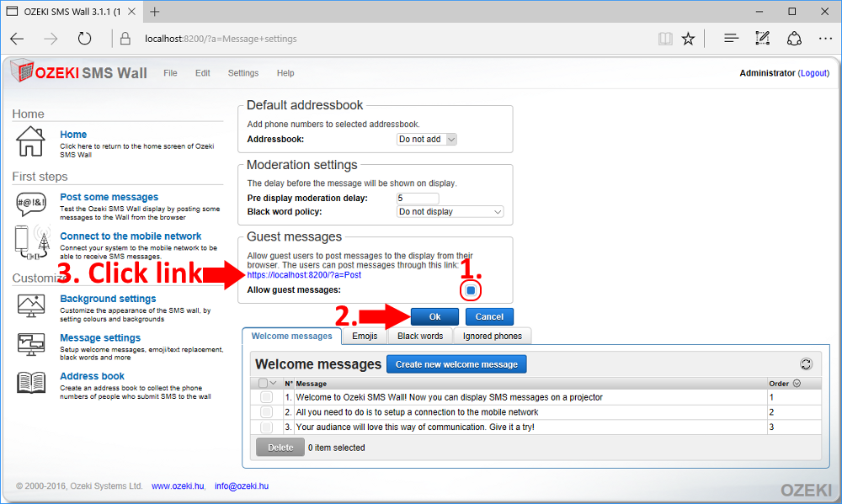Screen dimensions: 842x504
Task: Click the Ozeki SMS Wall logo
Action: pos(78,72)
